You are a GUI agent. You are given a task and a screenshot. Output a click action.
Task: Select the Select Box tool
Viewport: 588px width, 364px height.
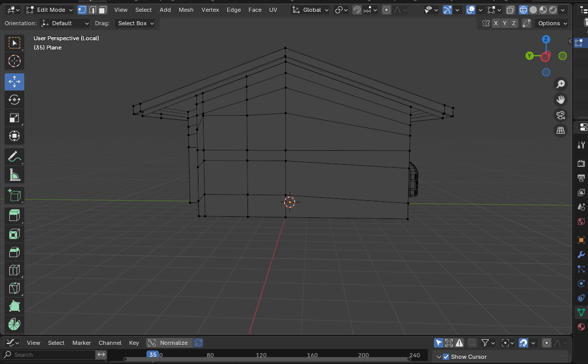(14, 43)
